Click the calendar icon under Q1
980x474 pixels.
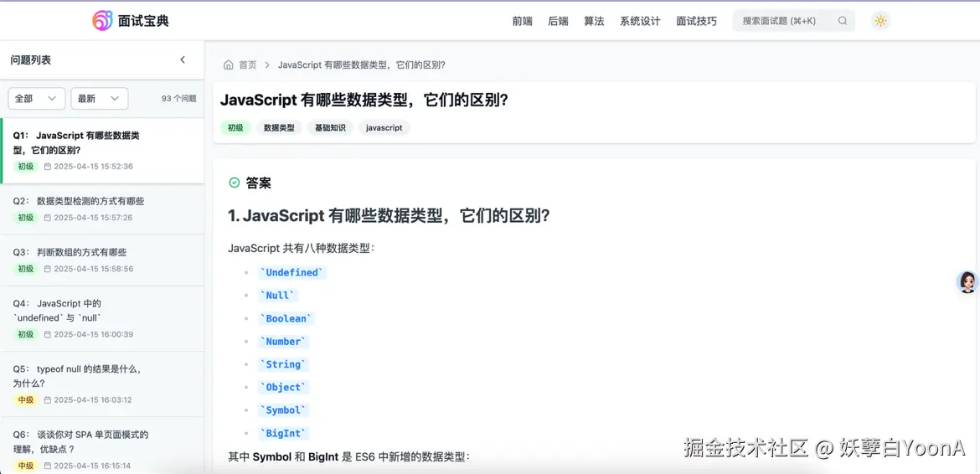coord(47,167)
